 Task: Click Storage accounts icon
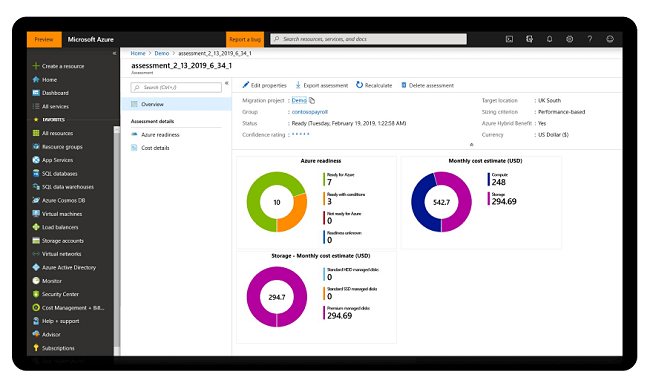point(36,240)
